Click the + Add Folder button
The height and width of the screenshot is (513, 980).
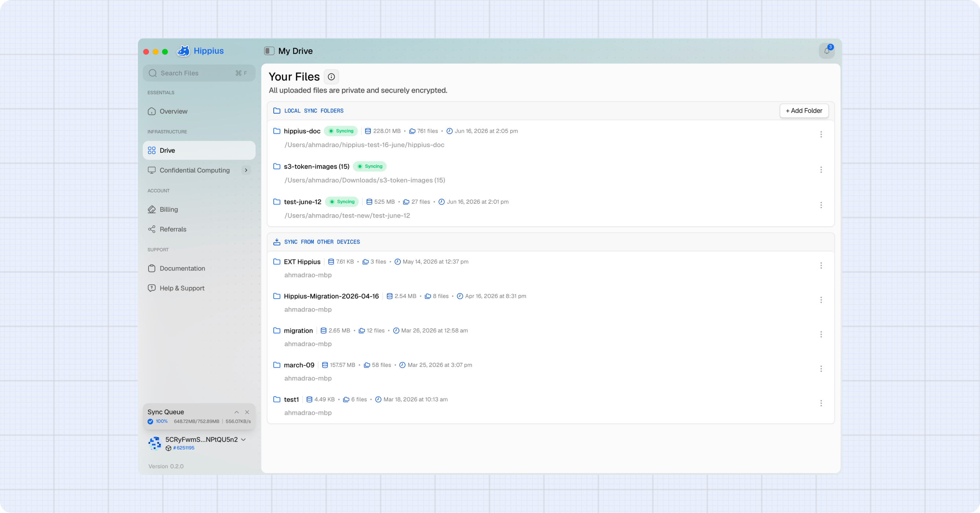click(x=804, y=111)
